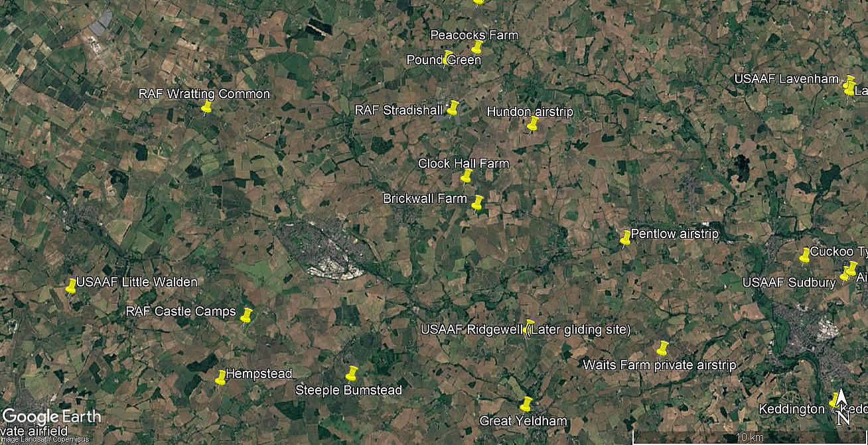
Task: Select the RAF Castle Camps pin
Action: [x=246, y=316]
